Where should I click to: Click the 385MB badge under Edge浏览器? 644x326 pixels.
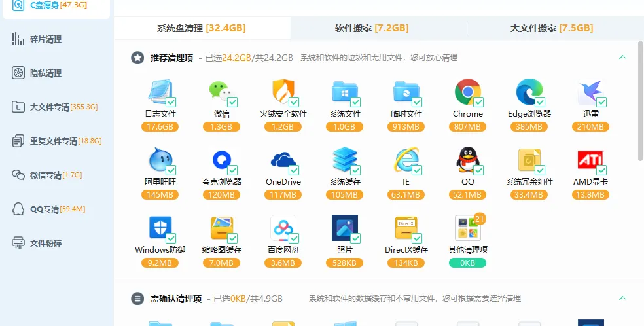tap(529, 127)
